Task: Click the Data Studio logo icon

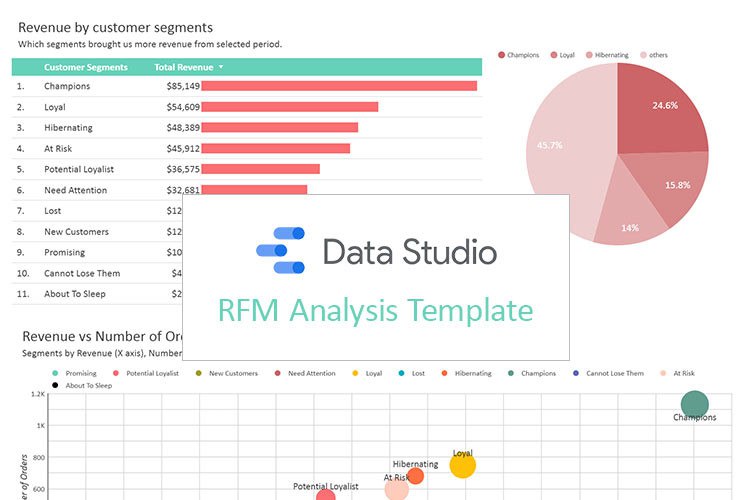Action: pyautogui.click(x=280, y=250)
